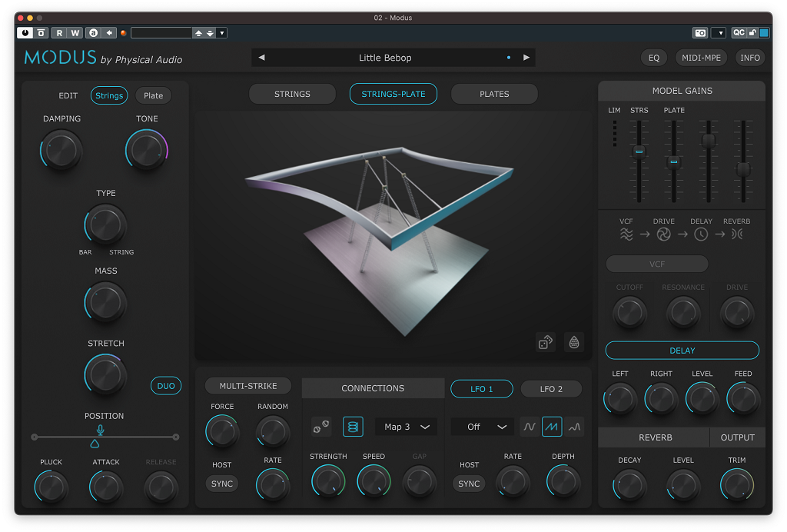Open the dropdown next to the camera icon
The image size is (787, 532).
point(720,32)
